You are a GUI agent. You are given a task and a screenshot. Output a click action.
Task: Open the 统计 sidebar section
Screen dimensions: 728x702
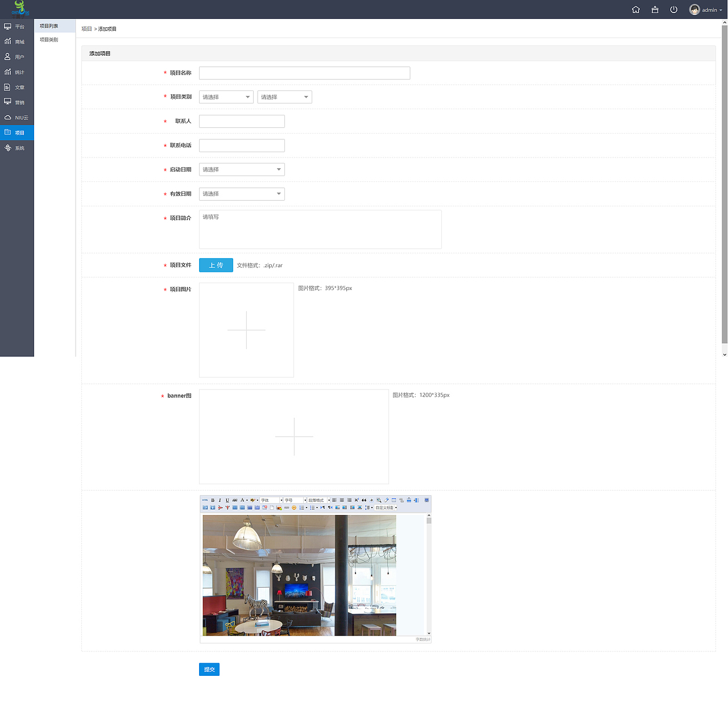17,72
